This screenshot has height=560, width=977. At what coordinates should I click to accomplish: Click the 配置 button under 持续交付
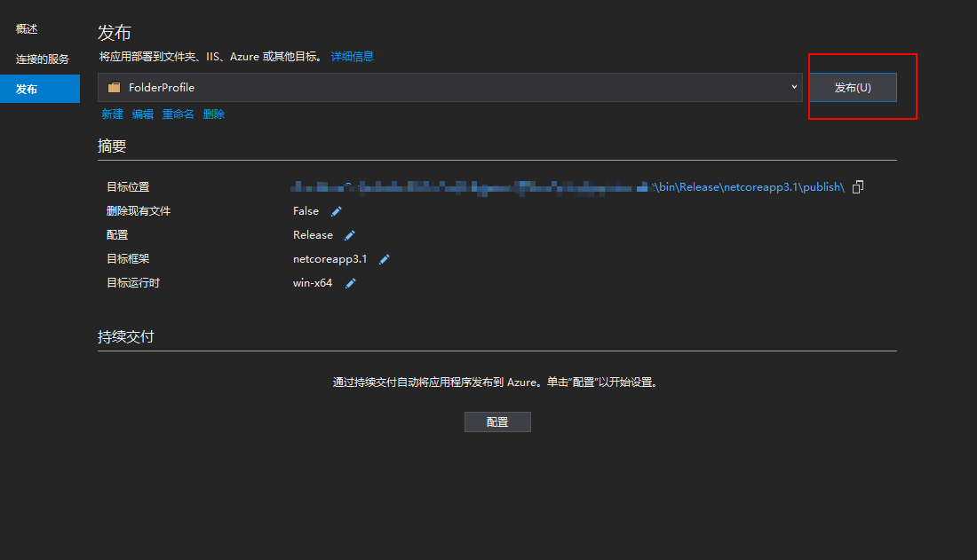(x=497, y=422)
